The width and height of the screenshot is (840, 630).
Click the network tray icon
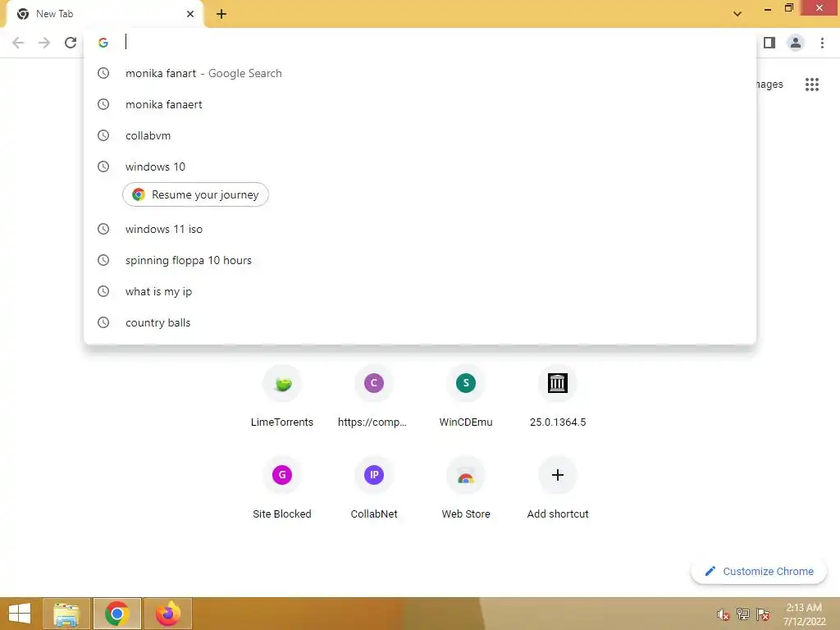tap(743, 614)
